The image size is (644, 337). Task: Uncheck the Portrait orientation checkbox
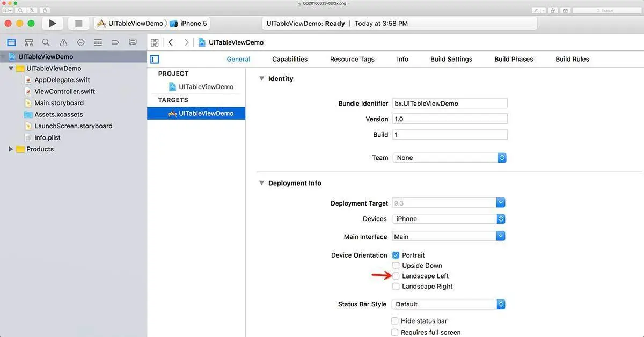pos(396,255)
